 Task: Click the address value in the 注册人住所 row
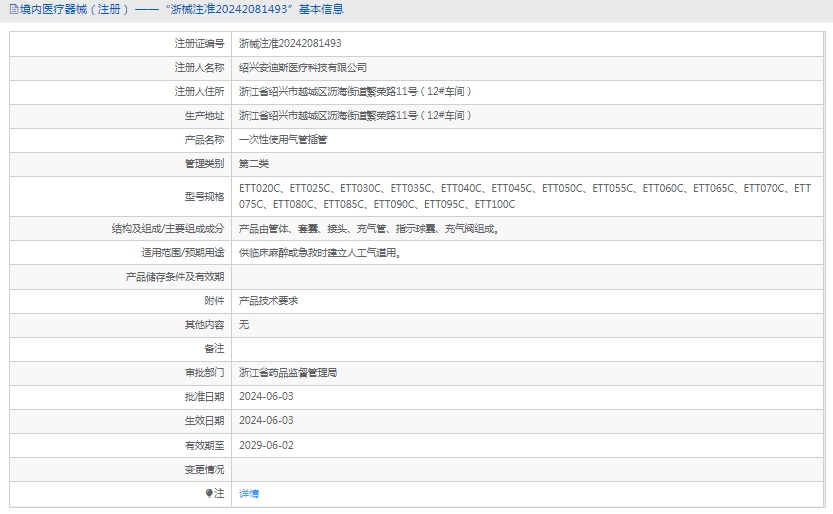point(355,92)
